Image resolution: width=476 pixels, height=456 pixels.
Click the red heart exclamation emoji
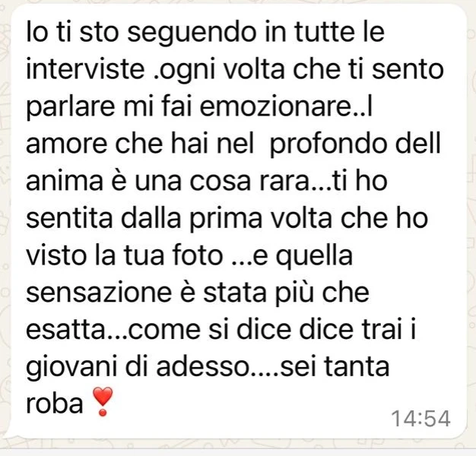pyautogui.click(x=103, y=401)
